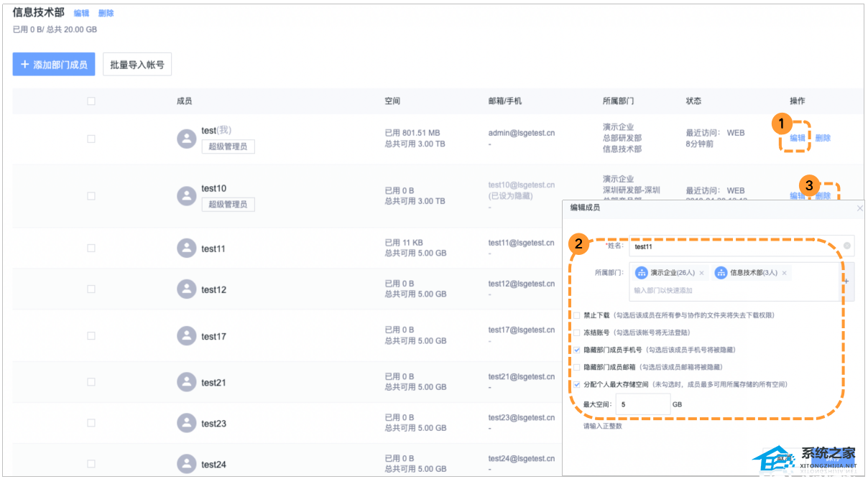The image size is (868, 479).
Task: Click the 添加部门成员 button
Action: point(54,65)
